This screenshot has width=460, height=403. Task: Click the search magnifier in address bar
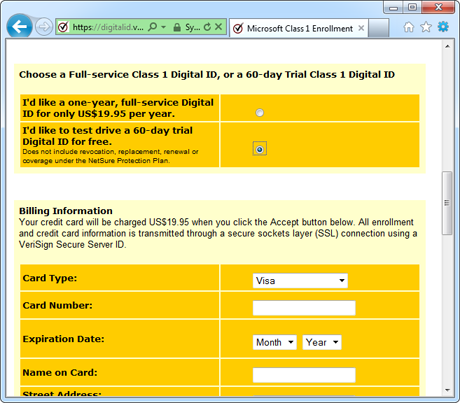(153, 27)
